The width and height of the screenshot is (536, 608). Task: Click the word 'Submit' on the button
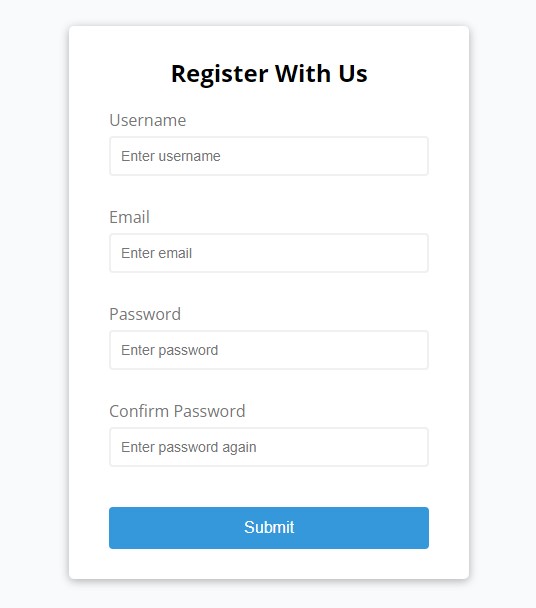point(269,527)
